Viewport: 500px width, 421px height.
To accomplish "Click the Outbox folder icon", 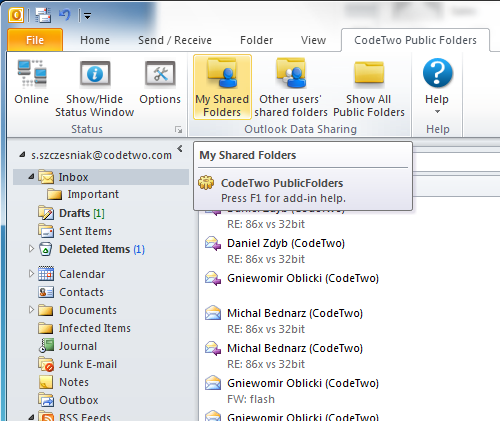I will point(46,400).
